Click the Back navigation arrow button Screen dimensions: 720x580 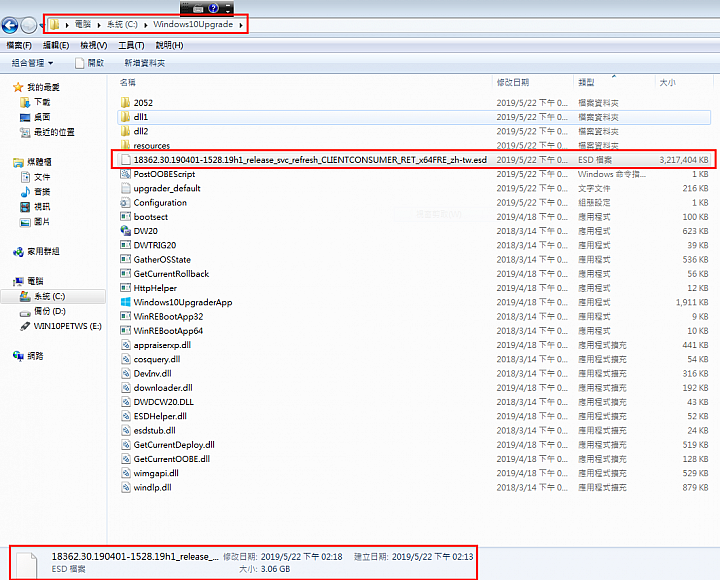click(x=10, y=25)
